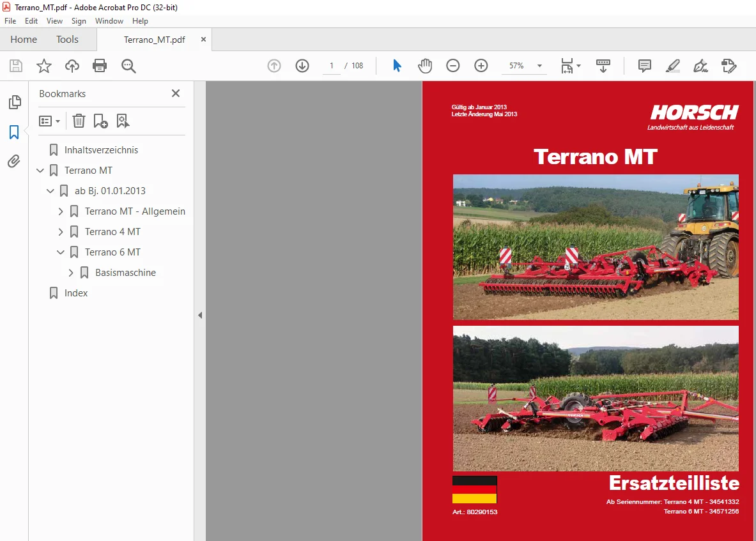This screenshot has width=756, height=541.
Task: Open the File menu
Action: coord(10,21)
